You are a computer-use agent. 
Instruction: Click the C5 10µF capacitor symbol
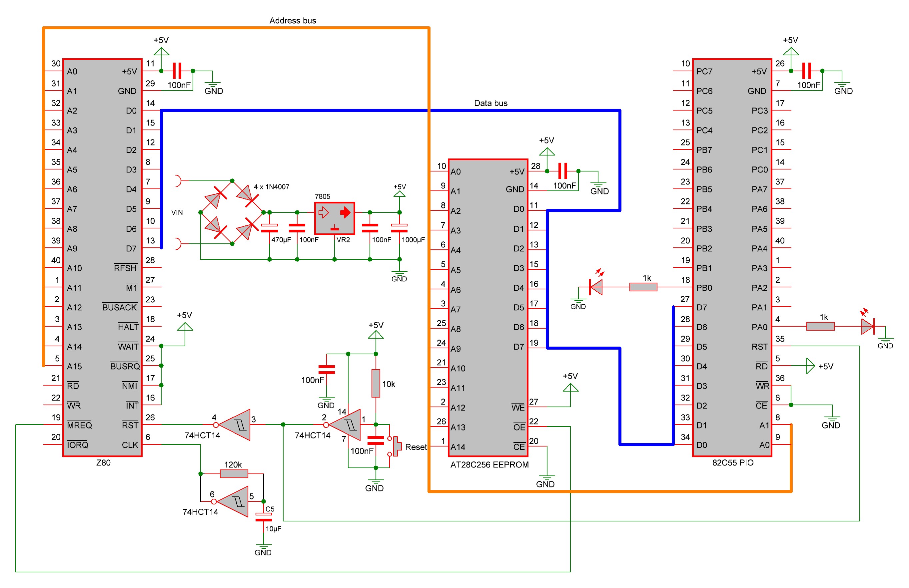(x=264, y=517)
